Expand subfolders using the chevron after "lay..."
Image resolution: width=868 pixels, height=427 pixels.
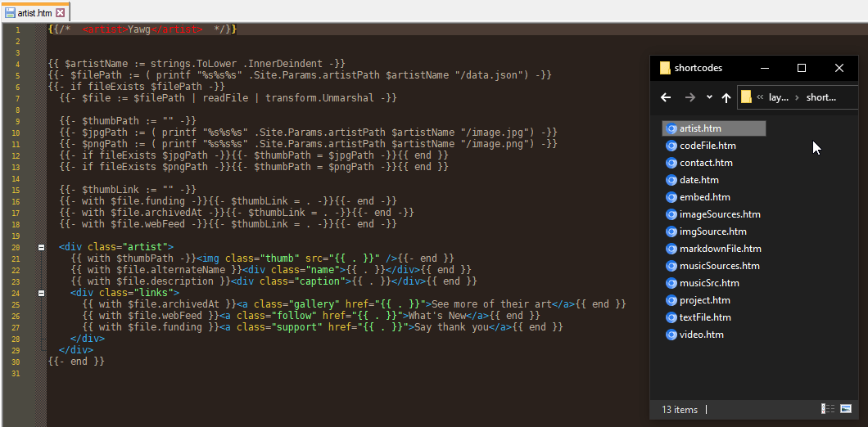click(x=797, y=97)
